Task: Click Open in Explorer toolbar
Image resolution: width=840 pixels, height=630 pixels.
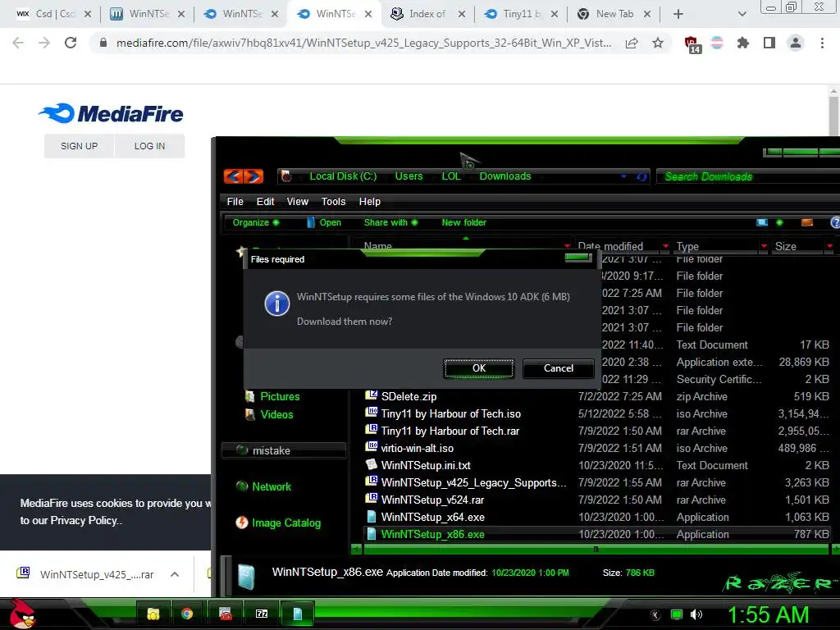Action: [324, 222]
